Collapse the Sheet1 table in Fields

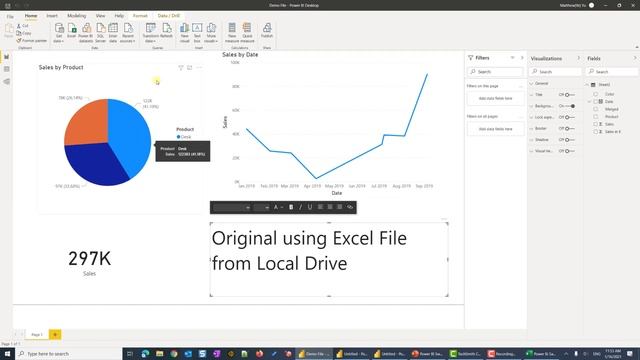coord(587,85)
